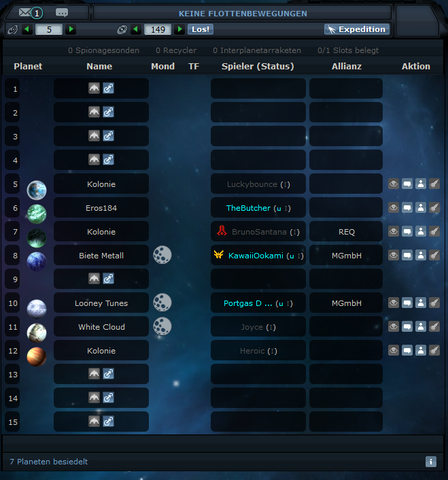The image size is (448, 480).
Task: Go to previous system with left arrow
Action: click(135, 29)
